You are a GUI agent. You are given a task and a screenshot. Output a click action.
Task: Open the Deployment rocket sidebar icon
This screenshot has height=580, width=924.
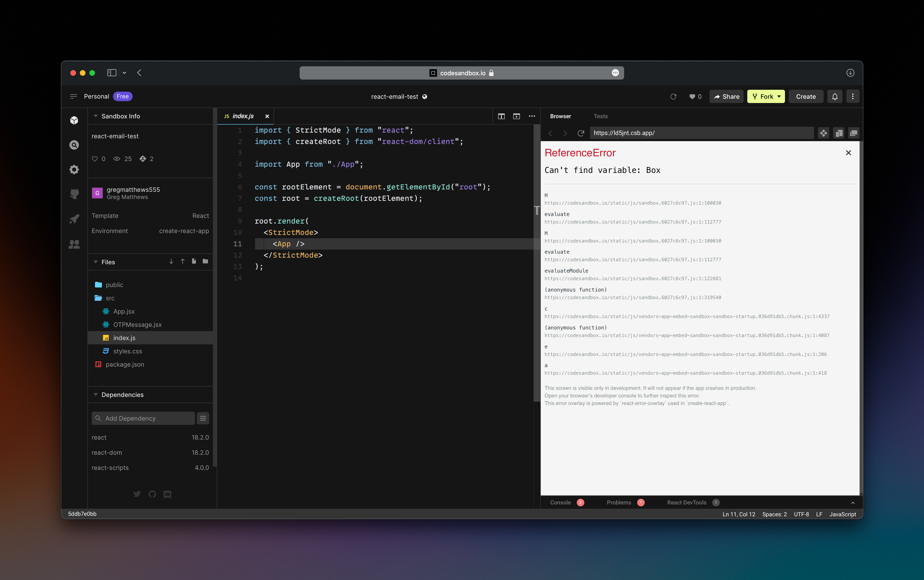[74, 219]
